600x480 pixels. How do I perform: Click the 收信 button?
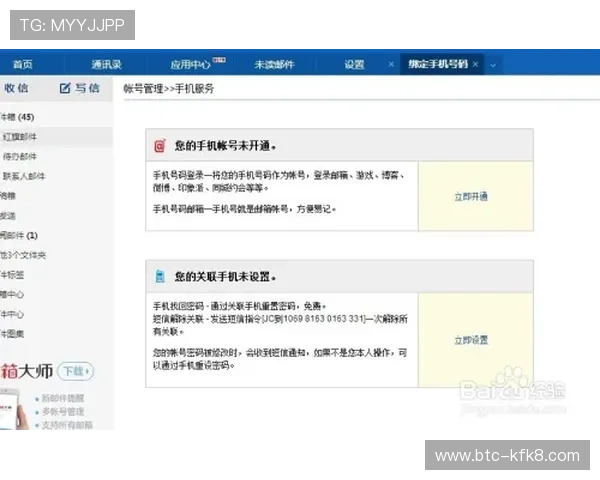pyautogui.click(x=16, y=88)
